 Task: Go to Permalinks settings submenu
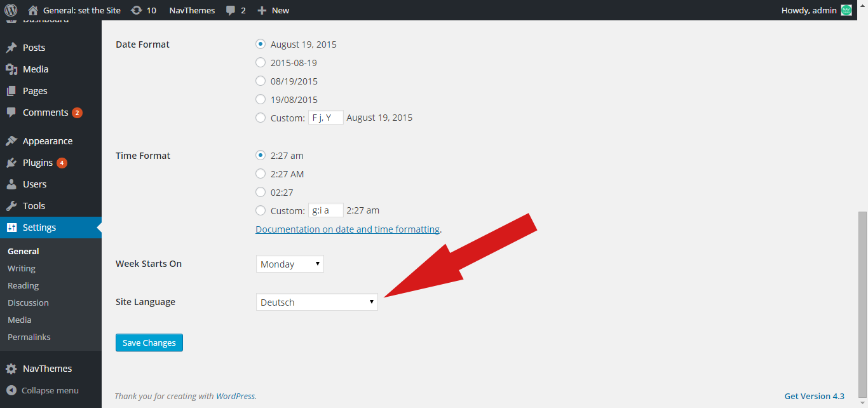tap(29, 337)
